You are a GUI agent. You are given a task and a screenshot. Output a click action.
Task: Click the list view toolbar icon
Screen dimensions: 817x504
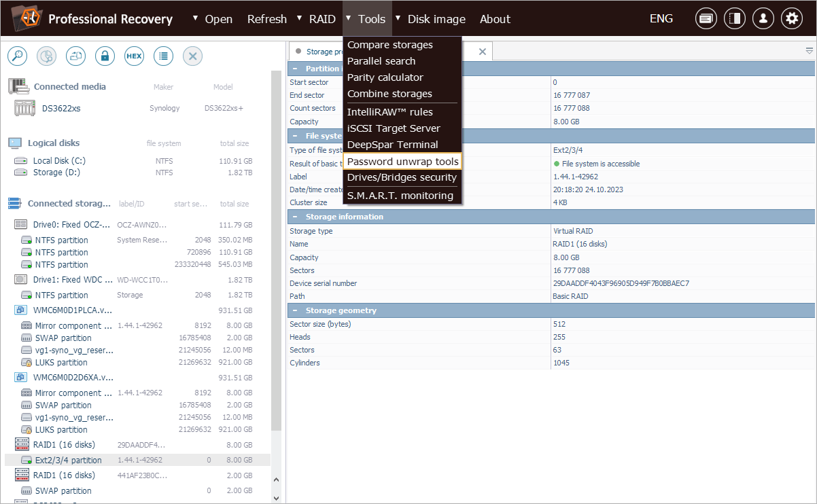point(163,56)
